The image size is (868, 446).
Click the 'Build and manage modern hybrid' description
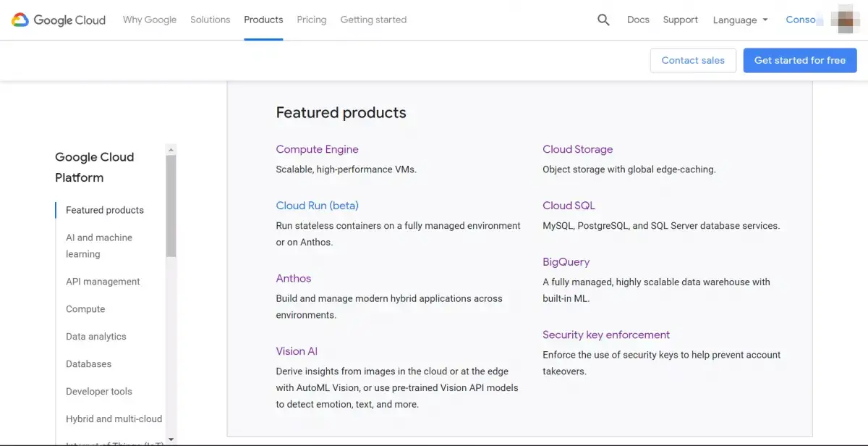click(x=389, y=307)
